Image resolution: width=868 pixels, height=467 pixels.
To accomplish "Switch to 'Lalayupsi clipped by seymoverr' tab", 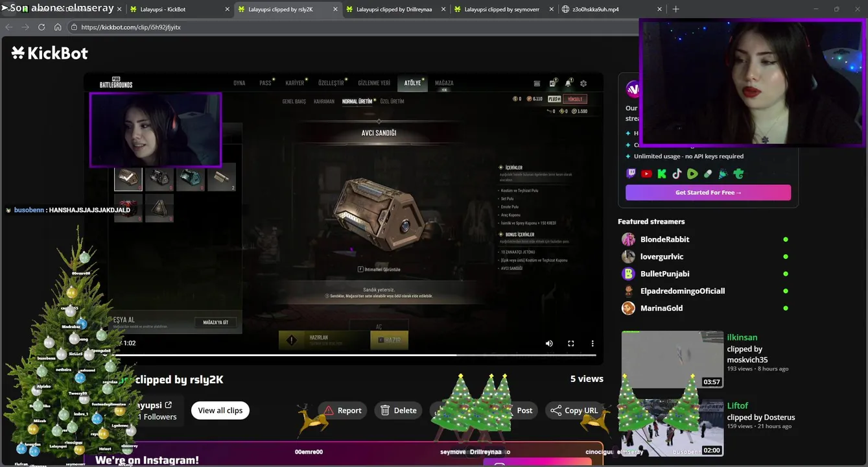I will [503, 10].
